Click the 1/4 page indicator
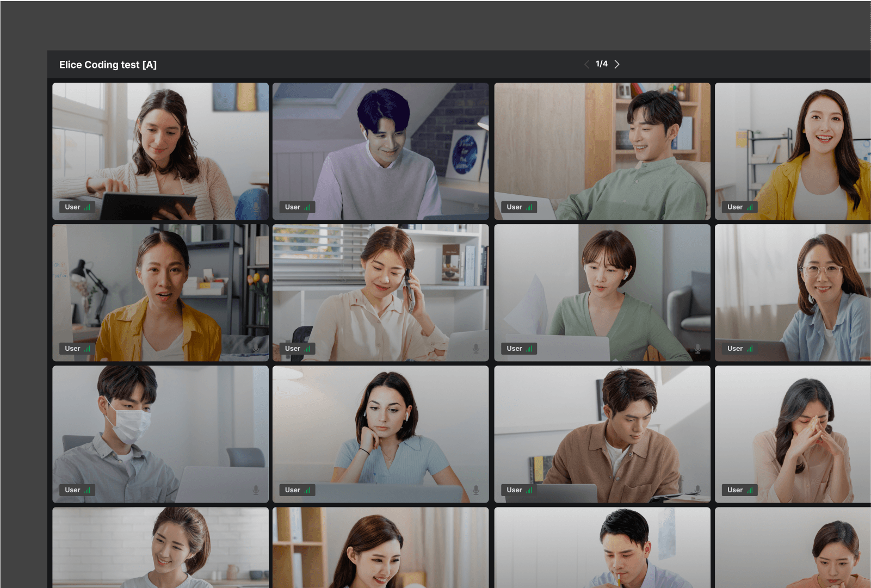 pos(602,64)
